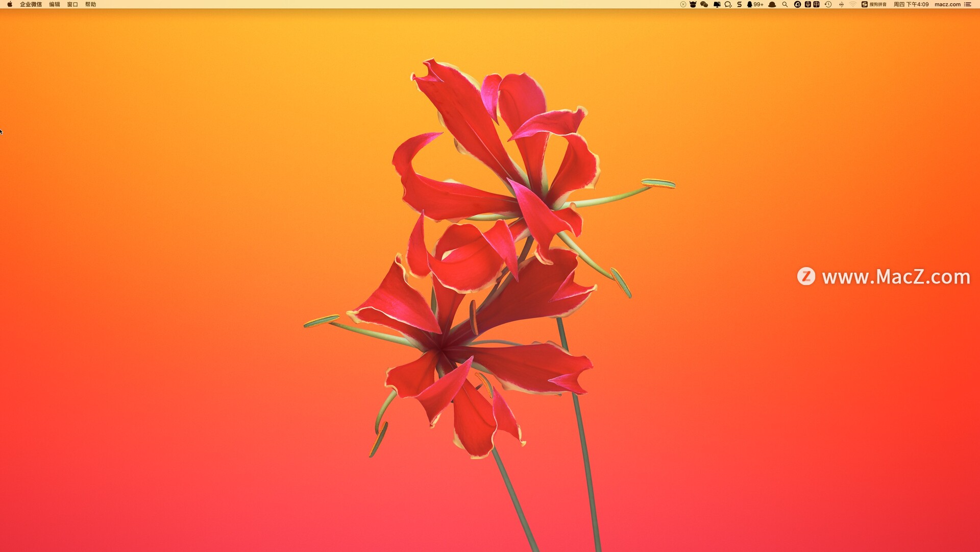Open Time Machine clock icon
This screenshot has width=980, height=552.
[x=828, y=4]
